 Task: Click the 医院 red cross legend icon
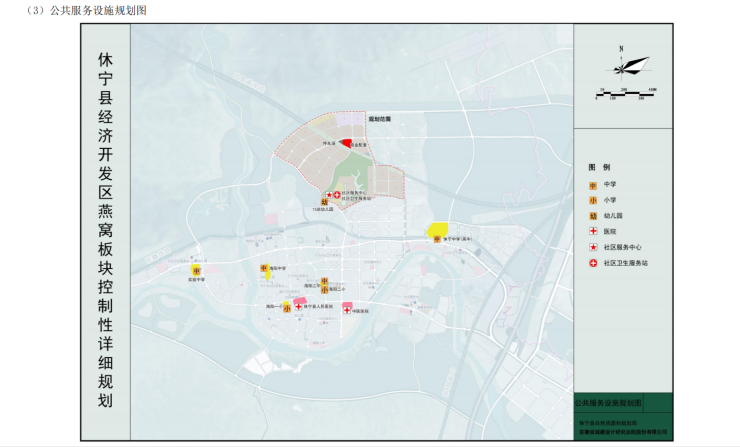point(593,231)
